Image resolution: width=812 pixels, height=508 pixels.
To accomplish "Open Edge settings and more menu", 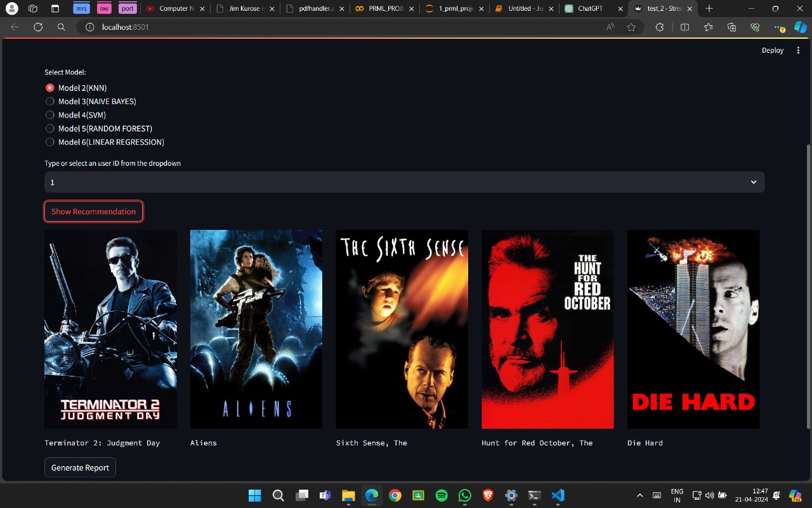I will coord(780,27).
